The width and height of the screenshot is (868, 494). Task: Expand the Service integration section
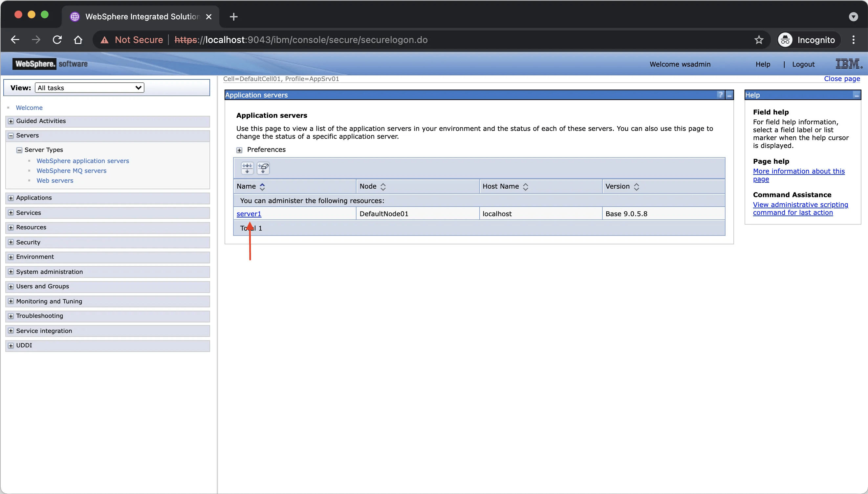tap(11, 331)
